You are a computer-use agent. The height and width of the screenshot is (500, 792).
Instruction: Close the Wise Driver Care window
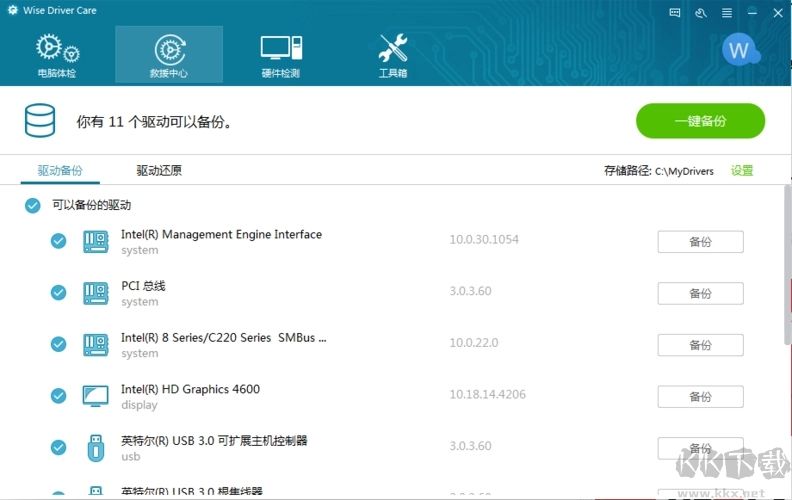click(x=778, y=13)
